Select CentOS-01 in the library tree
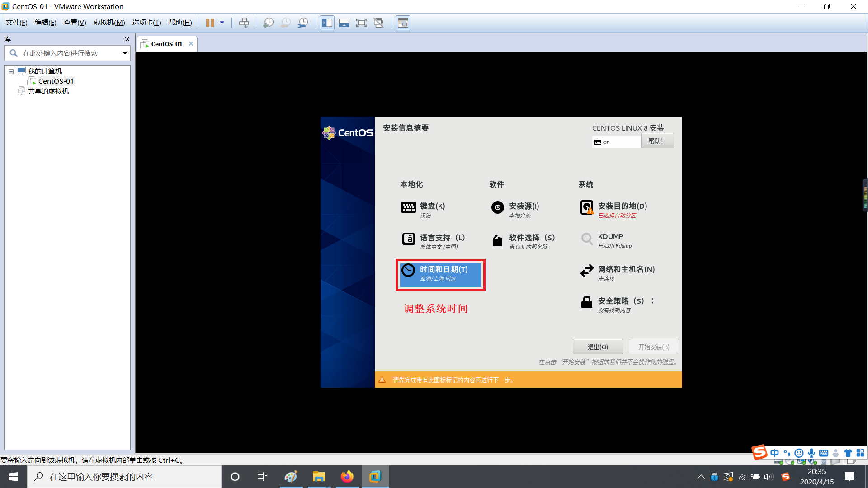The height and width of the screenshot is (488, 868). coord(56,81)
